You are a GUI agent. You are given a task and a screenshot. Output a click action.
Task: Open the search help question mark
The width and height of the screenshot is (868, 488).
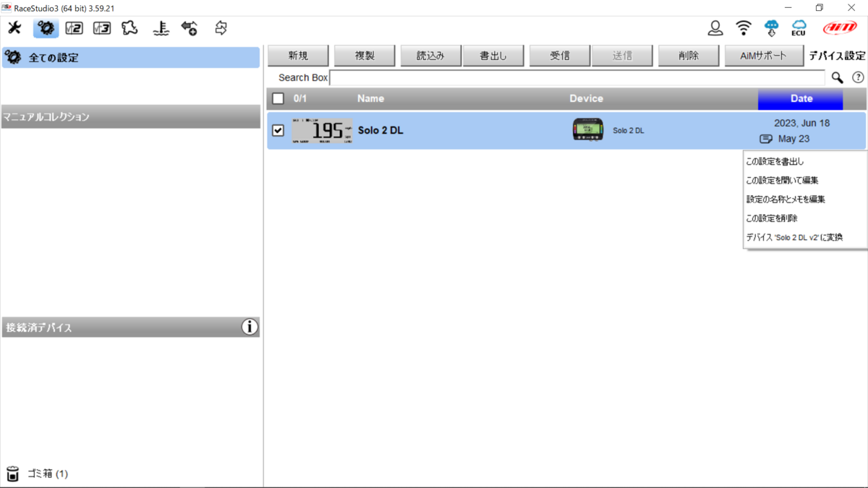point(858,77)
